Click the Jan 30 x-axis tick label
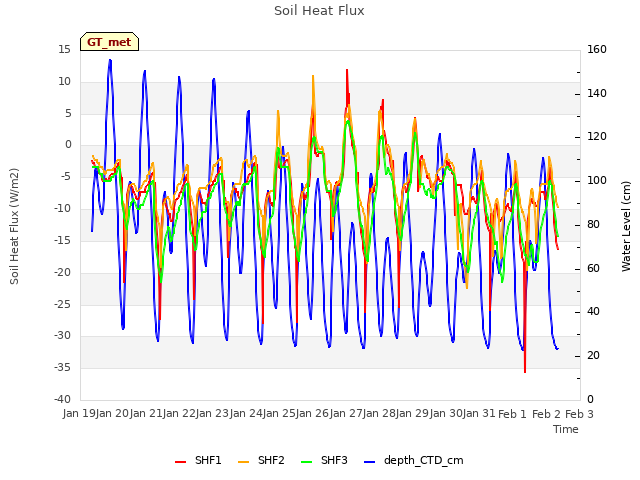Viewport: 640px width, 480px height. (446, 414)
